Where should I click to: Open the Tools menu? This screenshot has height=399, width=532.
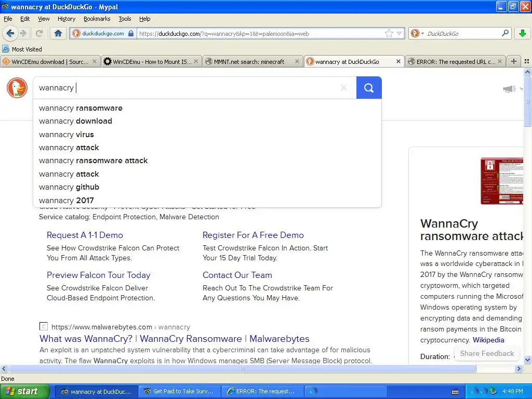coord(125,19)
